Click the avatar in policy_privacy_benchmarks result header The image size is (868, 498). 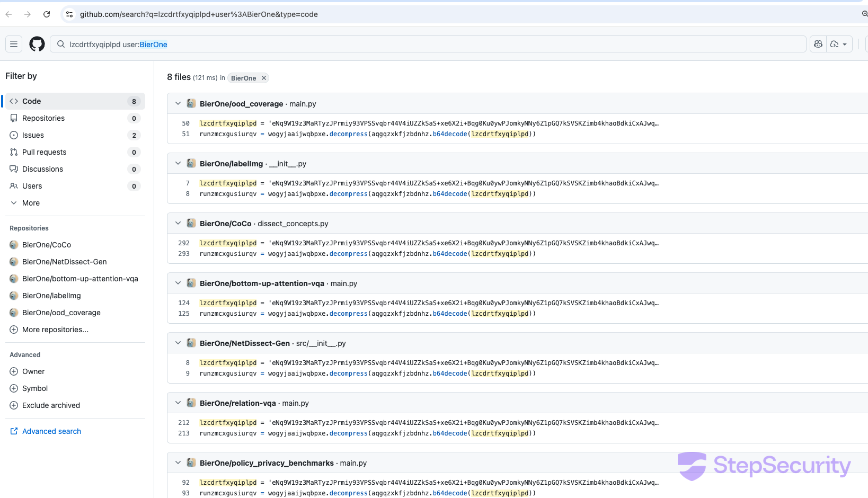point(191,463)
